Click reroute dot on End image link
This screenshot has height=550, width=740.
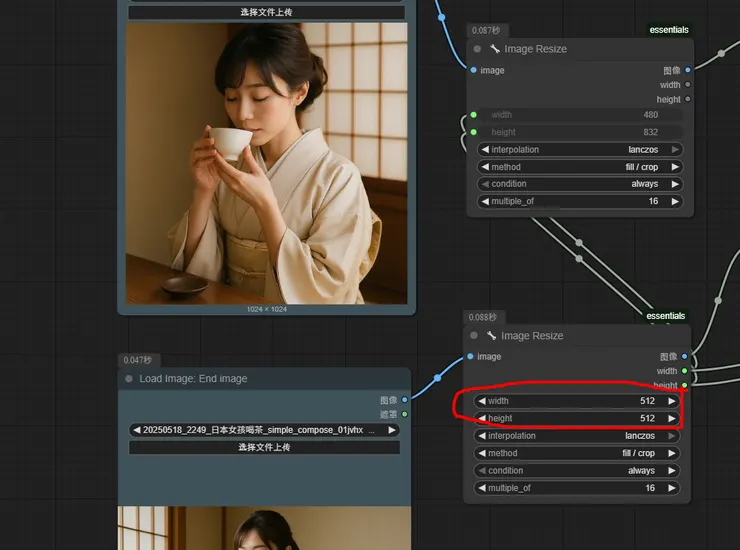(437, 378)
